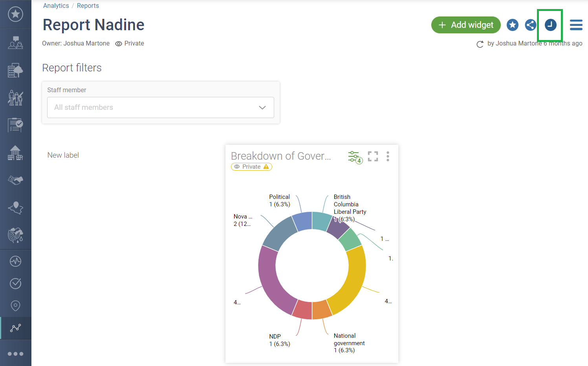
Task: Expand the sidebar more options ellipsis
Action: 15,354
